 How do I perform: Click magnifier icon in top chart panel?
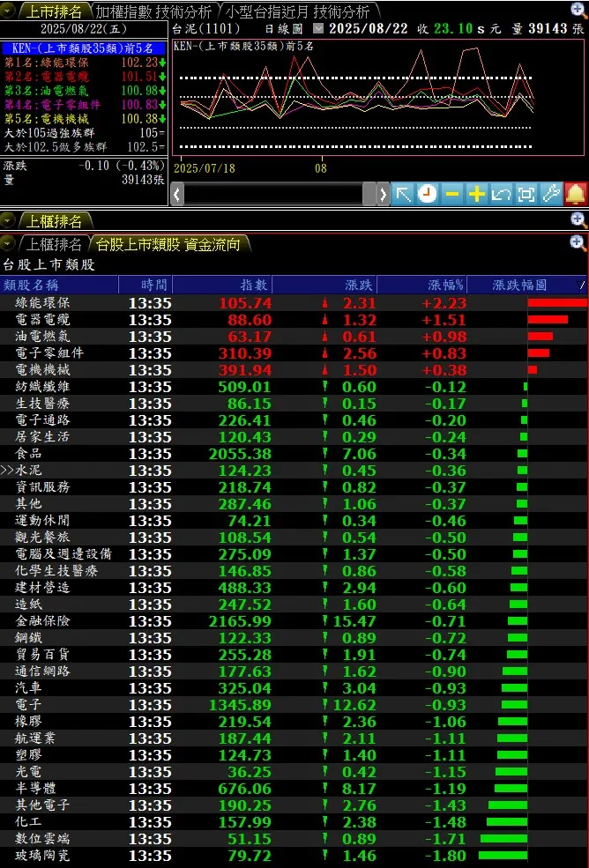578,10
